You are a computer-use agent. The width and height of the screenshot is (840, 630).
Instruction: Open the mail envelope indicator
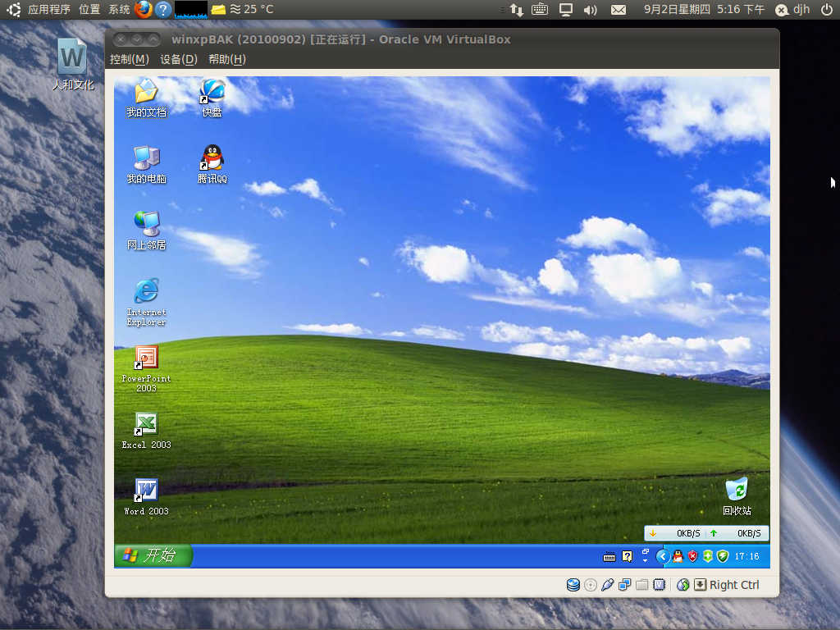point(619,10)
